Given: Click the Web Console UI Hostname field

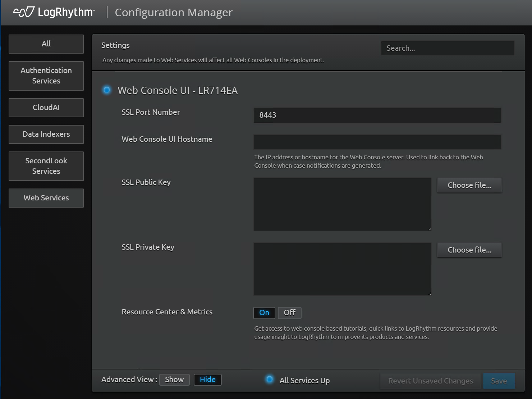Looking at the screenshot, I should point(377,142).
